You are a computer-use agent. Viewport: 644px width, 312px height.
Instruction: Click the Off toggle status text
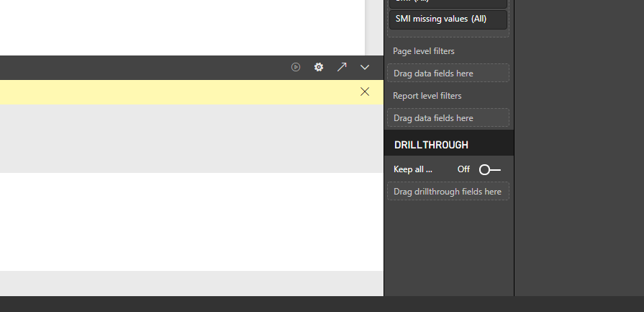(463, 169)
